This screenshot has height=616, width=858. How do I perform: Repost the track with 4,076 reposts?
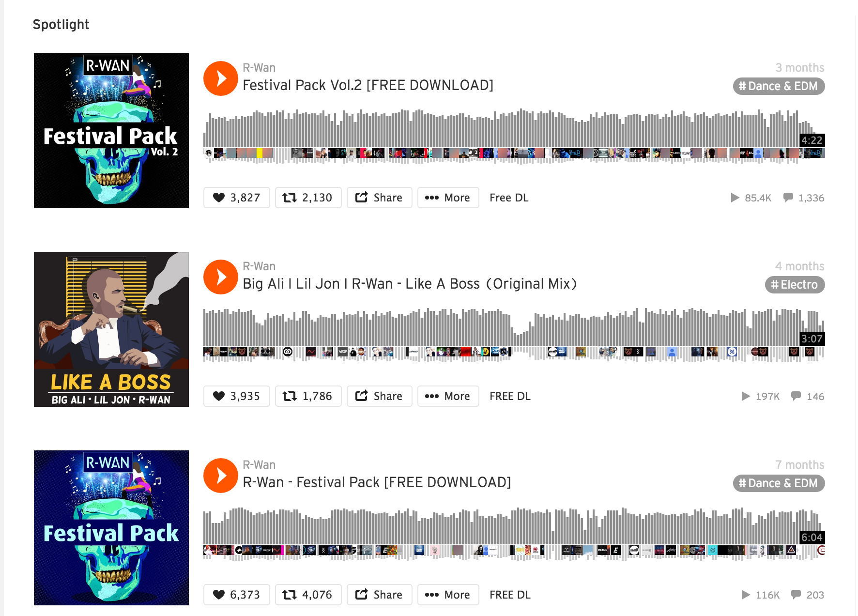tap(308, 595)
